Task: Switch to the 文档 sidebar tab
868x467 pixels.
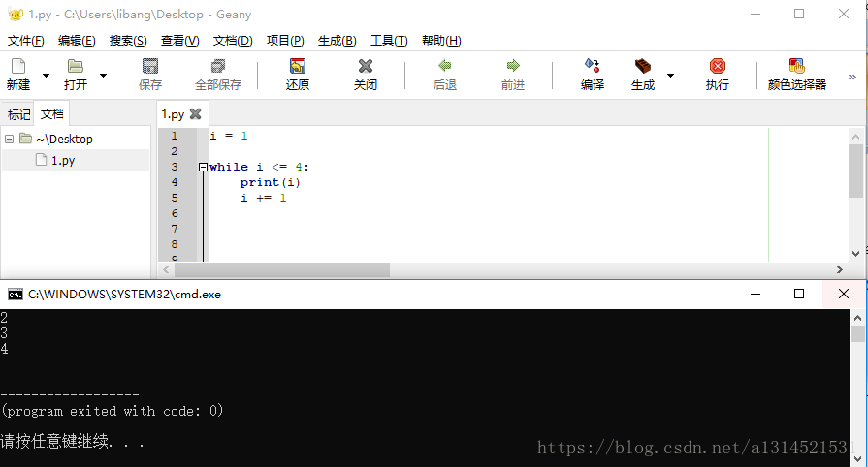Action: (52, 114)
